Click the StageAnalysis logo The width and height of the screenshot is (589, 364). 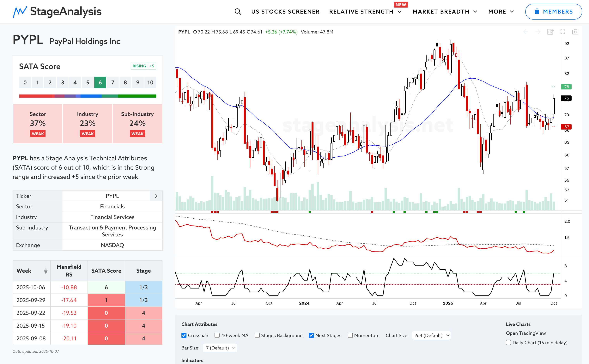tap(57, 12)
